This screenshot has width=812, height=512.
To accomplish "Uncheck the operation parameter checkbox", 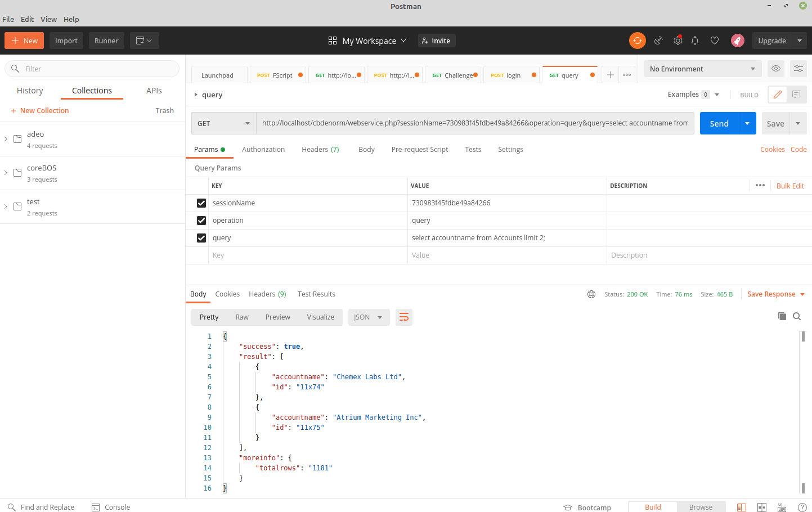I will coord(201,221).
